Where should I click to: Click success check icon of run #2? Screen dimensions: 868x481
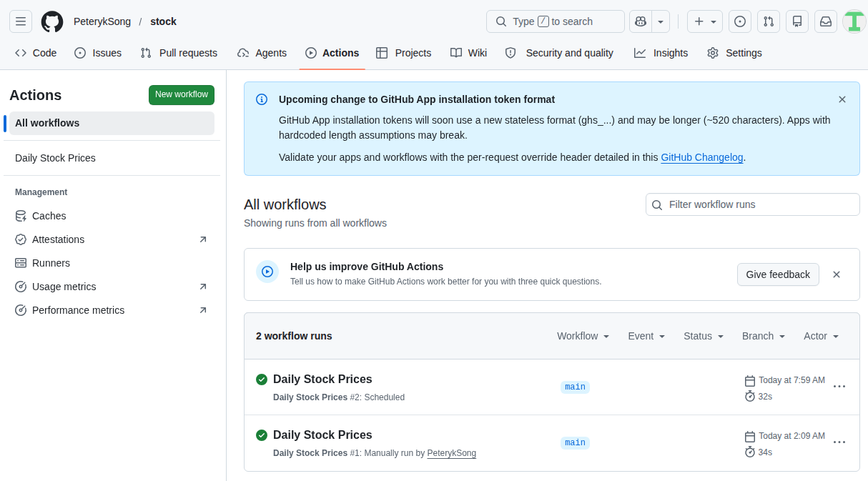click(262, 379)
